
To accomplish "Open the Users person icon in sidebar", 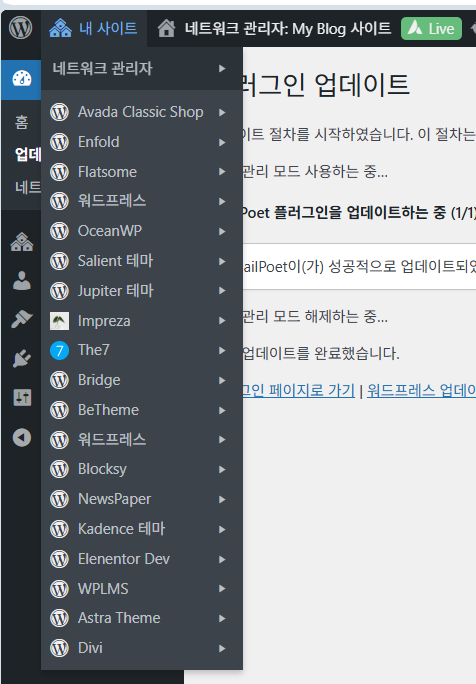I will 22,281.
